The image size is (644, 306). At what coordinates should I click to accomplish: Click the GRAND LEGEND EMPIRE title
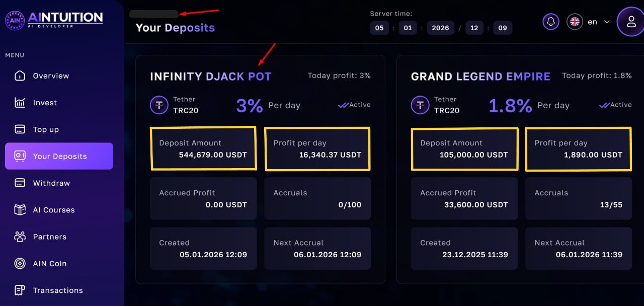[x=480, y=76]
